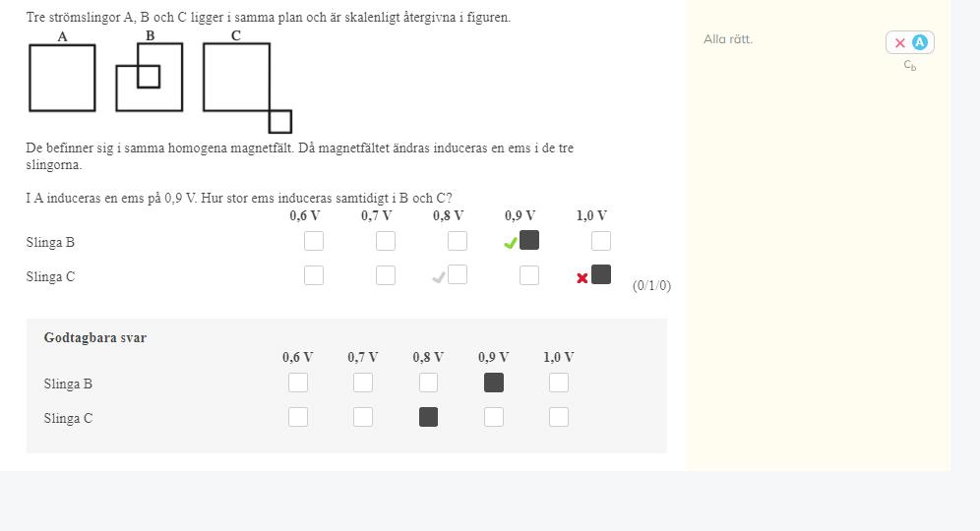Click the "Alla rätt." feedback text

coord(728,39)
